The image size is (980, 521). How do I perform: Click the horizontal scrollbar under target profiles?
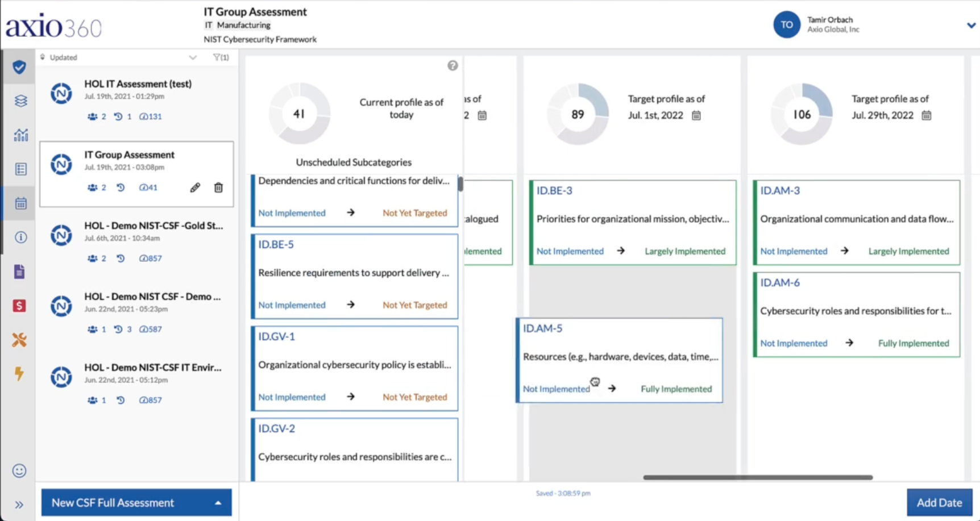pyautogui.click(x=758, y=477)
